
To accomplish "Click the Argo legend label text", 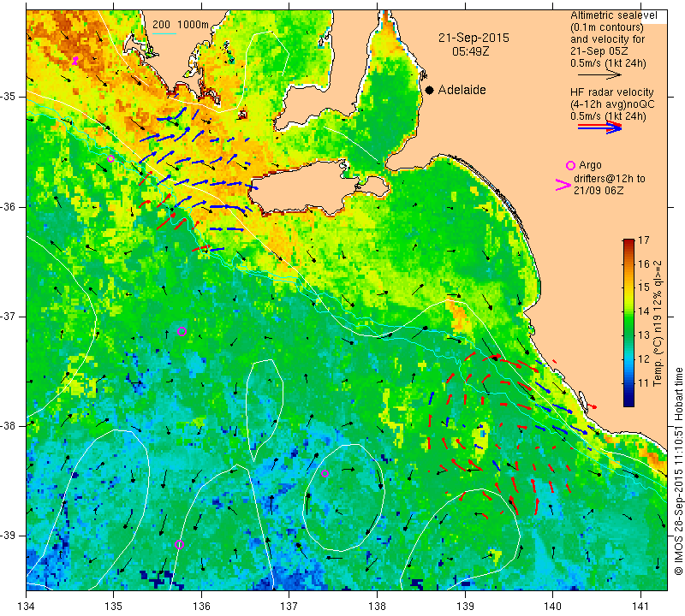I will (590, 165).
